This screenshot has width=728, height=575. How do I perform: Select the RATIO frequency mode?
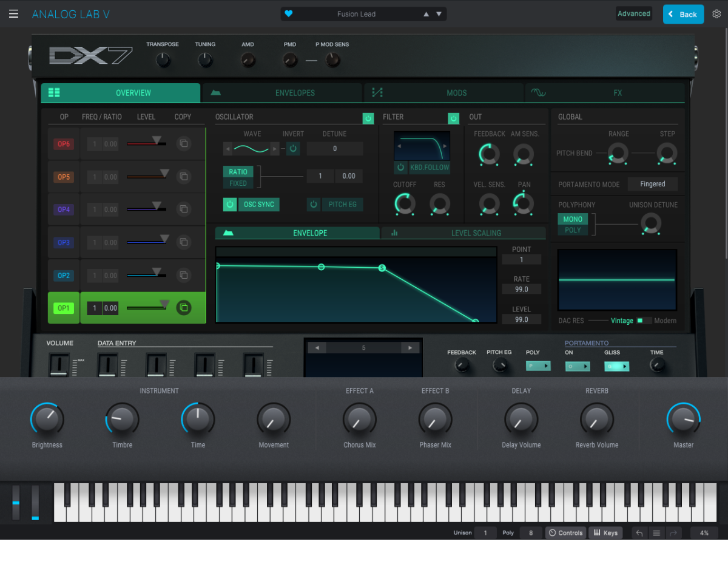pos(238,172)
